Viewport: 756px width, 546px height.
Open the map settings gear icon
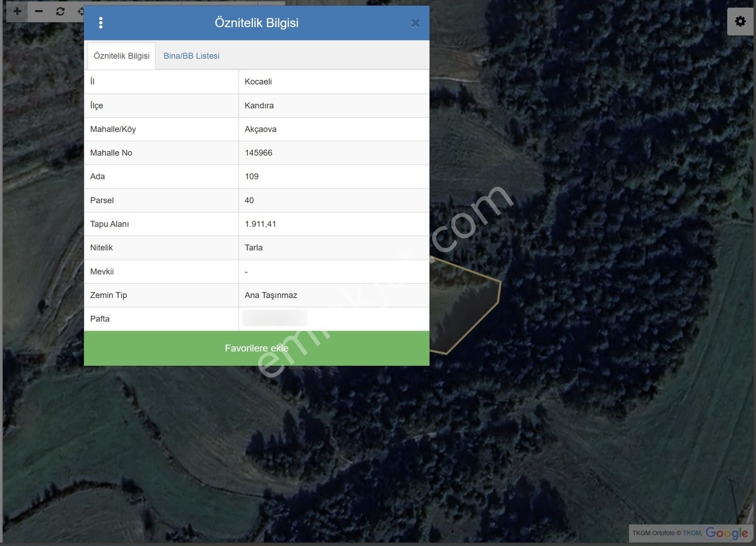coord(740,21)
